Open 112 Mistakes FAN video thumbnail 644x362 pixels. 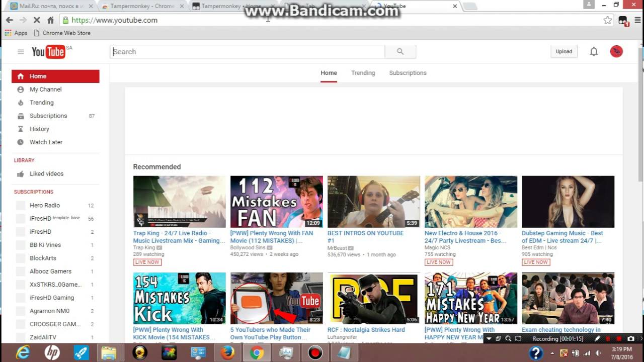point(277,202)
